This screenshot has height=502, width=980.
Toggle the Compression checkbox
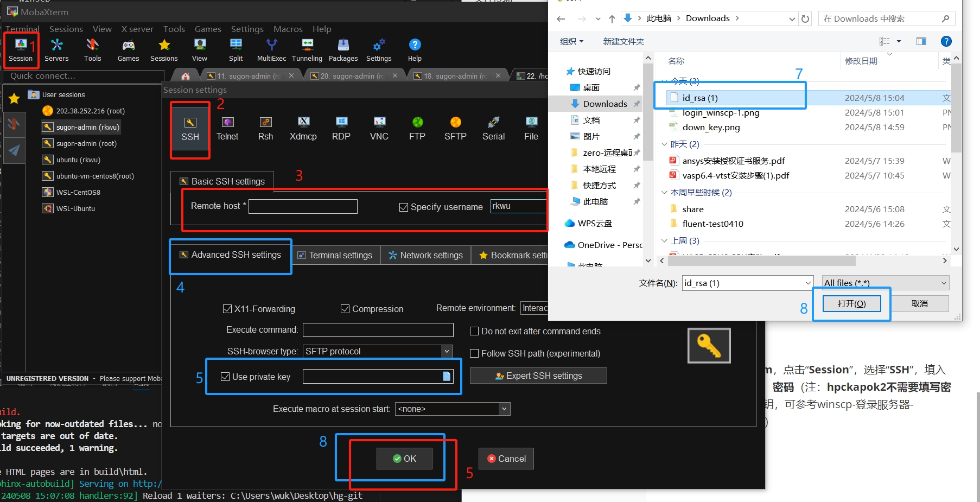[345, 309]
